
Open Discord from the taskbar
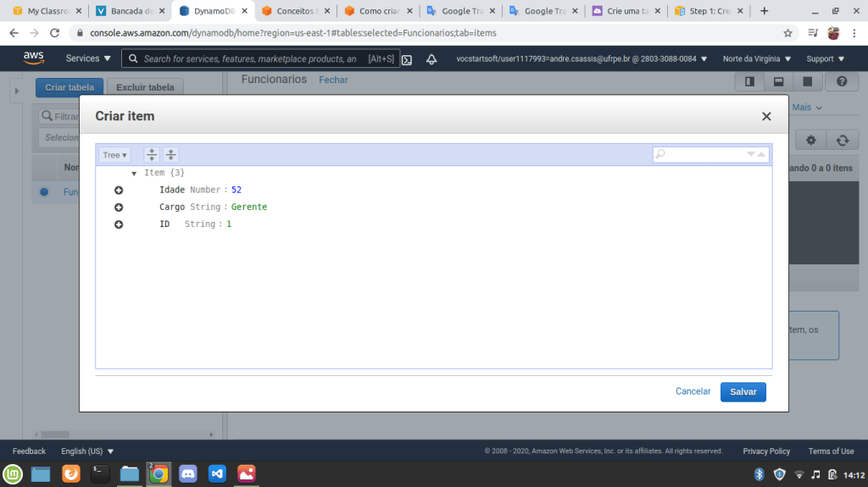(188, 474)
